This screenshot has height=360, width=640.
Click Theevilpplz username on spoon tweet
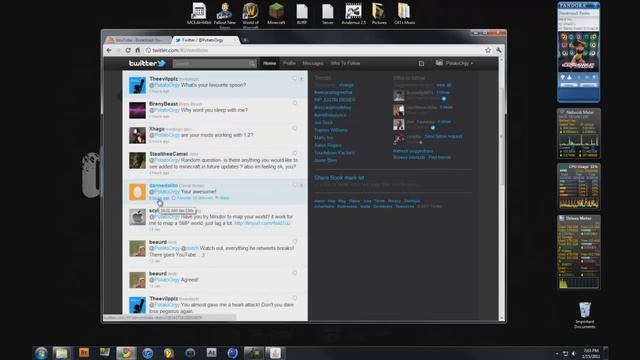pyautogui.click(x=163, y=79)
